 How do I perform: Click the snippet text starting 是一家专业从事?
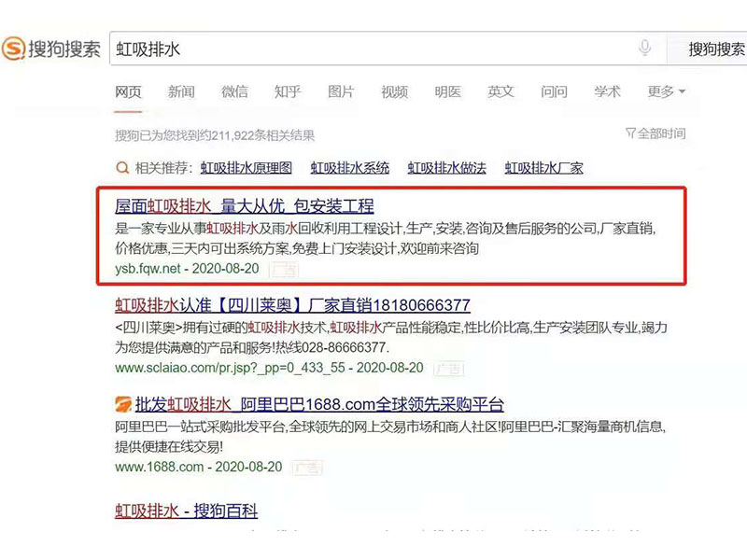[x=386, y=229]
